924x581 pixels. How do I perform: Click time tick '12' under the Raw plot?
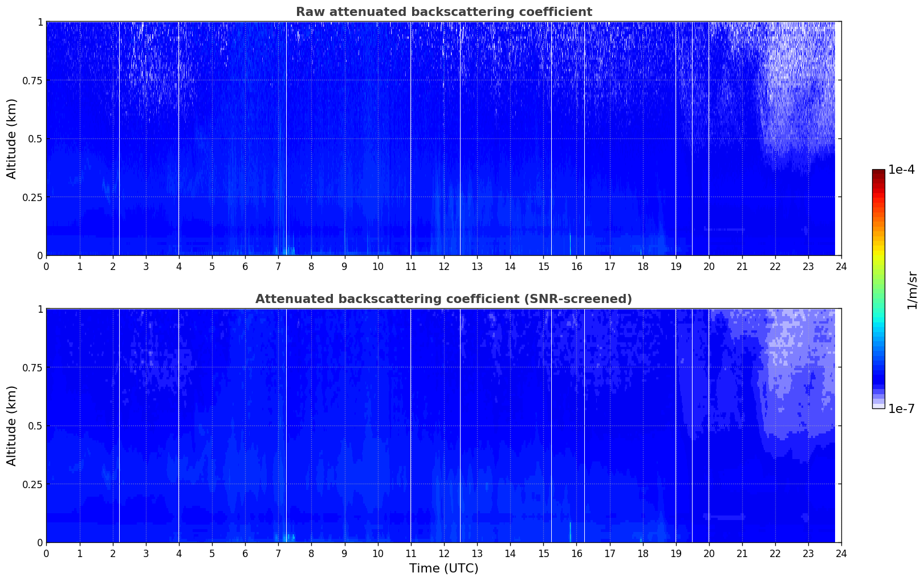[x=444, y=266]
